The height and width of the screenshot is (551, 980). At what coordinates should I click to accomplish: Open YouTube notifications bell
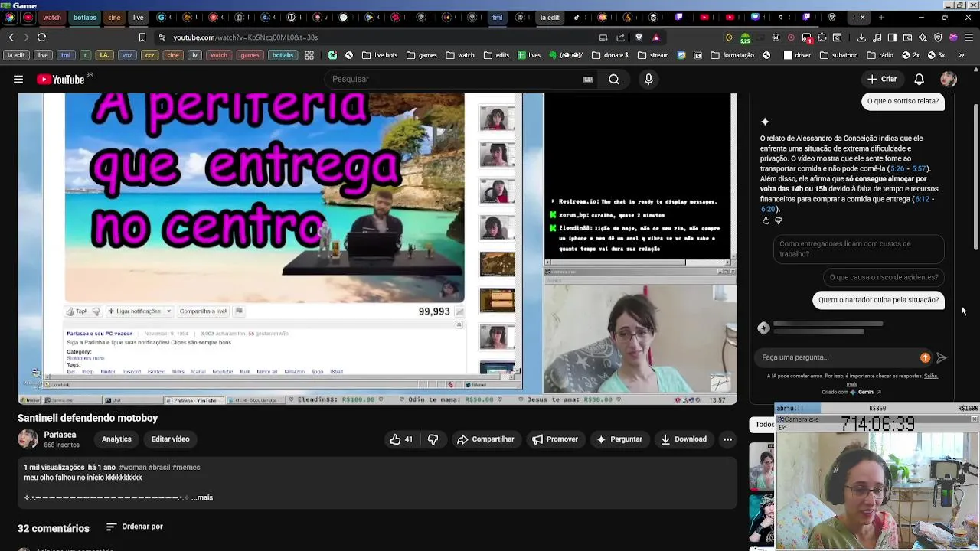(920, 79)
